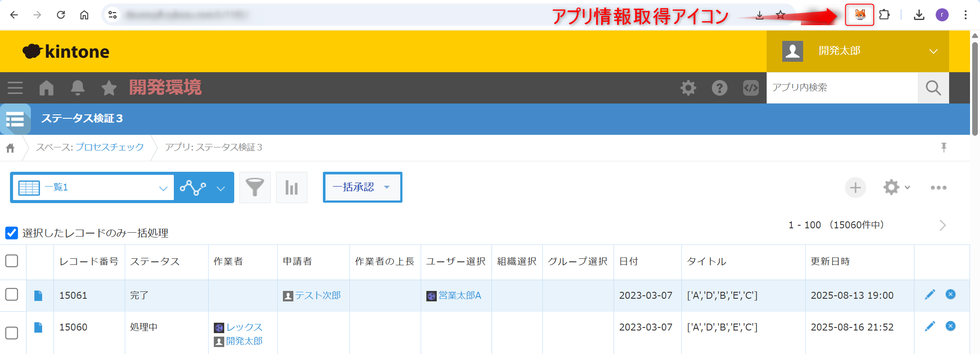
Task: Open the bar chart graph icon
Action: (291, 187)
